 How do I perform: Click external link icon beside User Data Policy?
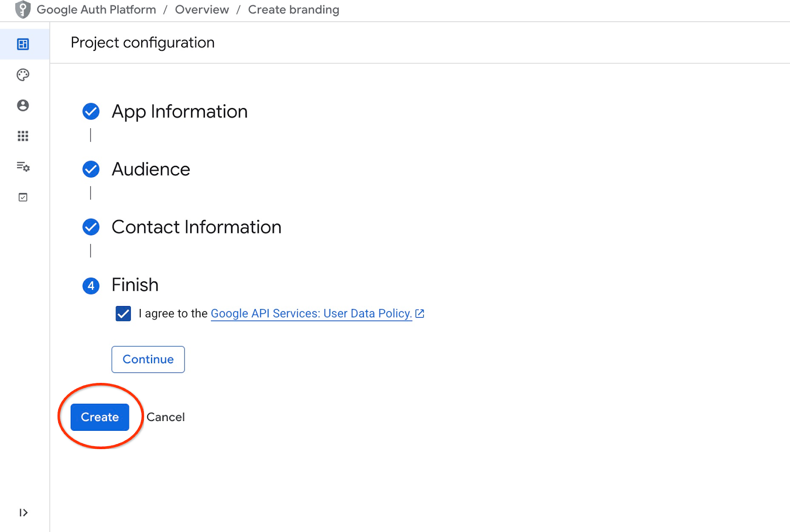[420, 314]
